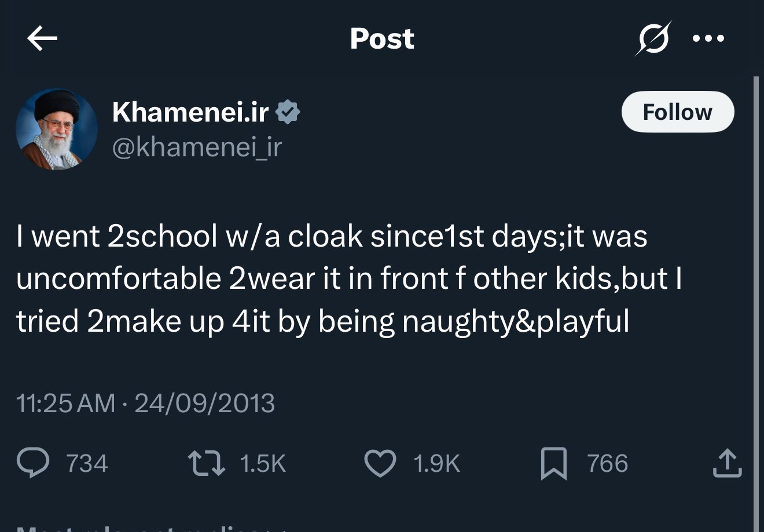Open the profile avatar picture
This screenshot has height=532, width=764.
tap(57, 129)
